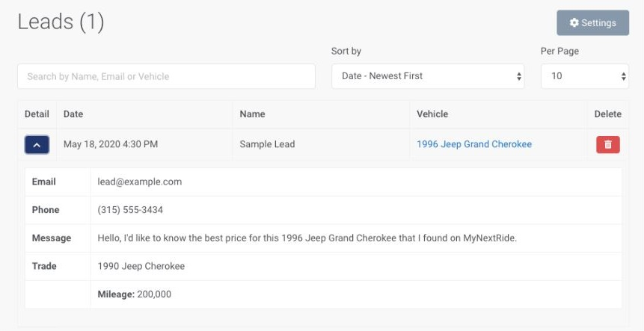The image size is (644, 331).
Task: Click the phone number (315) 555-3434
Action: click(x=130, y=210)
